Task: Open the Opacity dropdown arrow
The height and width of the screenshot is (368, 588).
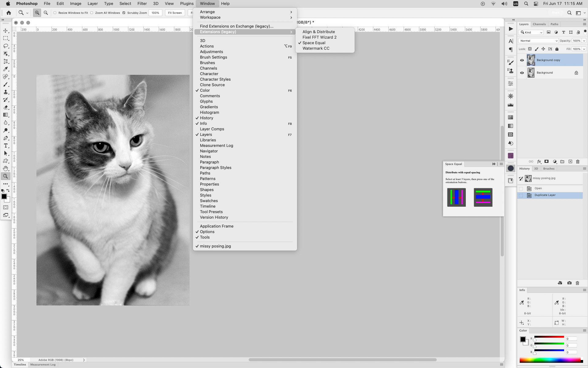Action: coord(584,40)
